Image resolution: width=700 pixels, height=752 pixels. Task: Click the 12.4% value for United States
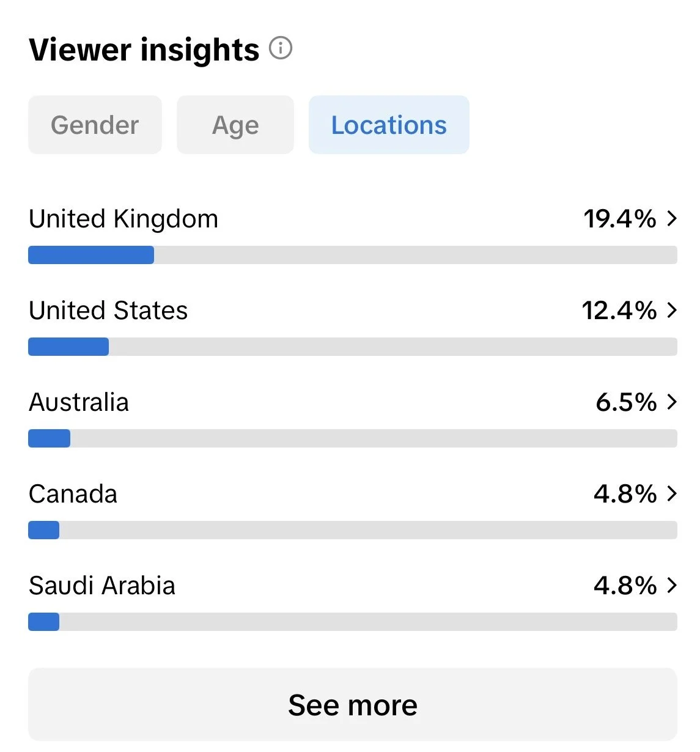click(619, 311)
